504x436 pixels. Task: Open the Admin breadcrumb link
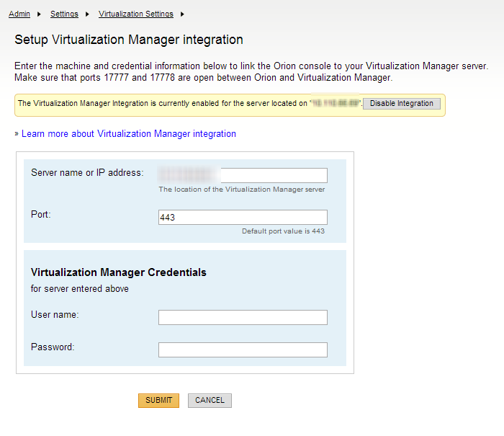[19, 14]
